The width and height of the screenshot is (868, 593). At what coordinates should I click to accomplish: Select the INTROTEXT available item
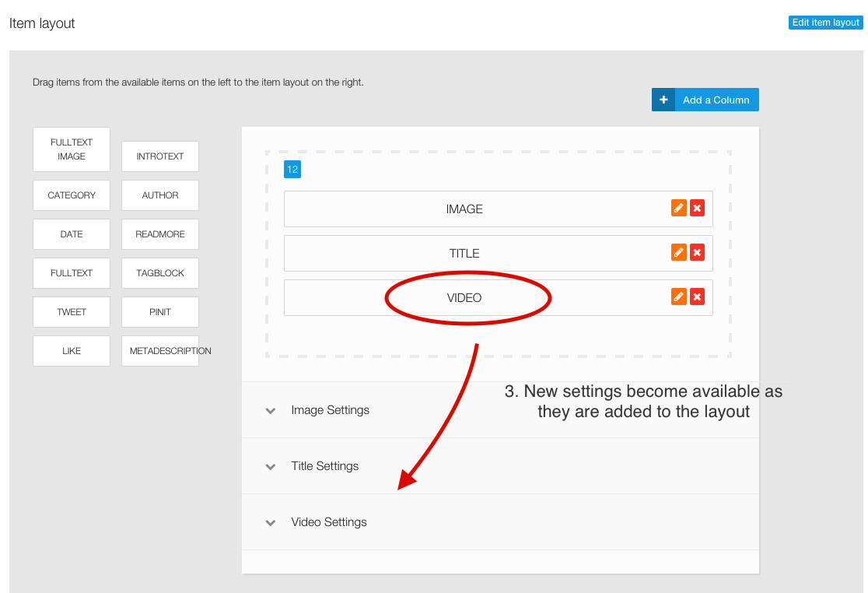pyautogui.click(x=160, y=156)
